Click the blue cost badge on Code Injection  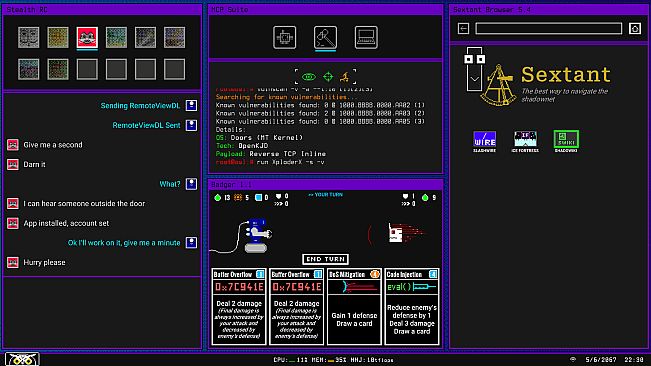pyautogui.click(x=433, y=274)
